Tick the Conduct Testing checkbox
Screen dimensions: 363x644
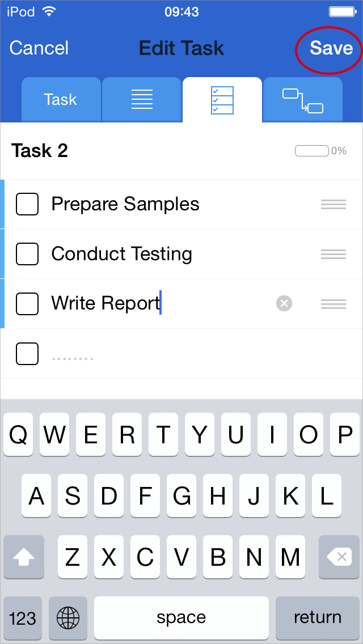(27, 254)
